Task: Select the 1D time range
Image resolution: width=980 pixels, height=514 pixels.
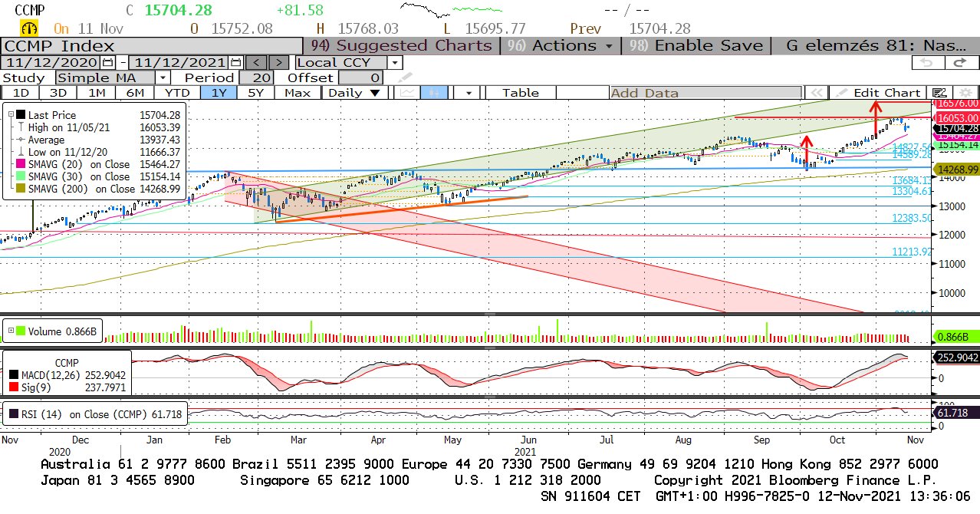Action: pyautogui.click(x=21, y=93)
